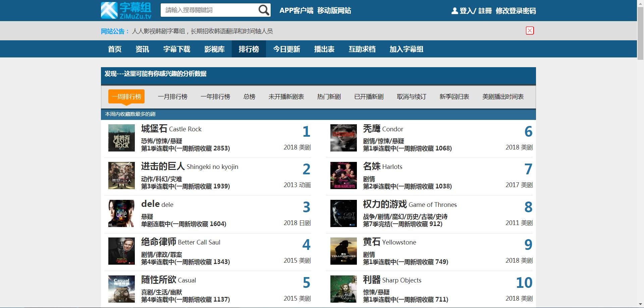Click the 恐怖/惊悚/悬疑 genre text
Image resolution: width=644 pixels, height=308 pixels.
pos(162,141)
